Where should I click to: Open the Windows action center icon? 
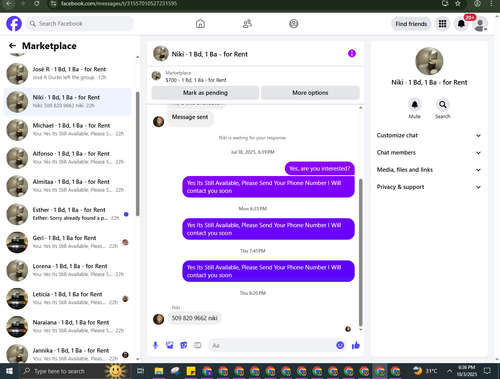point(487,371)
